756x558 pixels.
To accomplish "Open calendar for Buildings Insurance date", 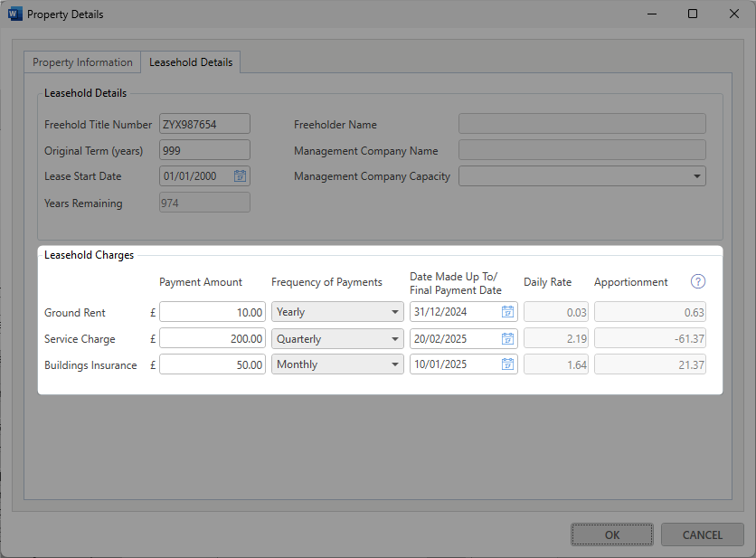I will point(507,365).
